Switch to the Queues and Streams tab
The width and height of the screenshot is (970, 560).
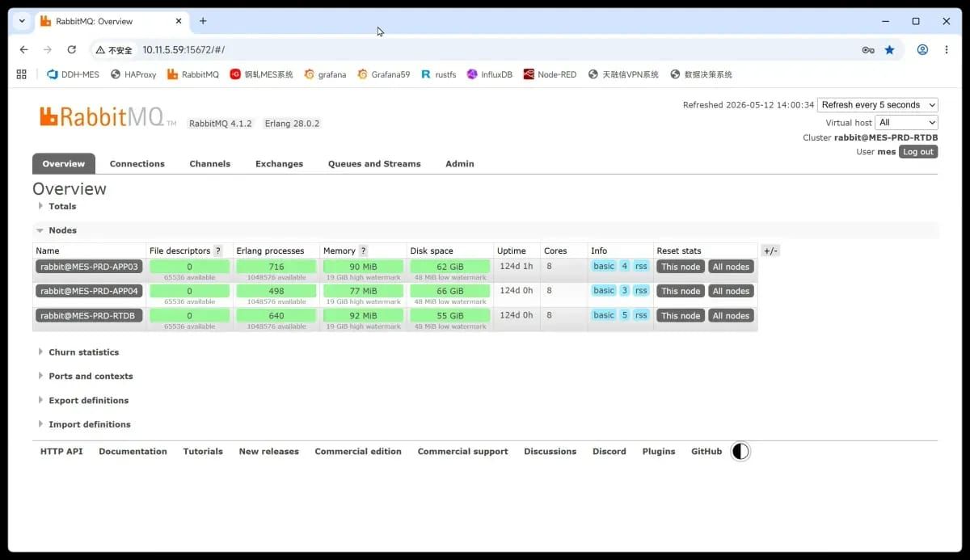pyautogui.click(x=374, y=164)
